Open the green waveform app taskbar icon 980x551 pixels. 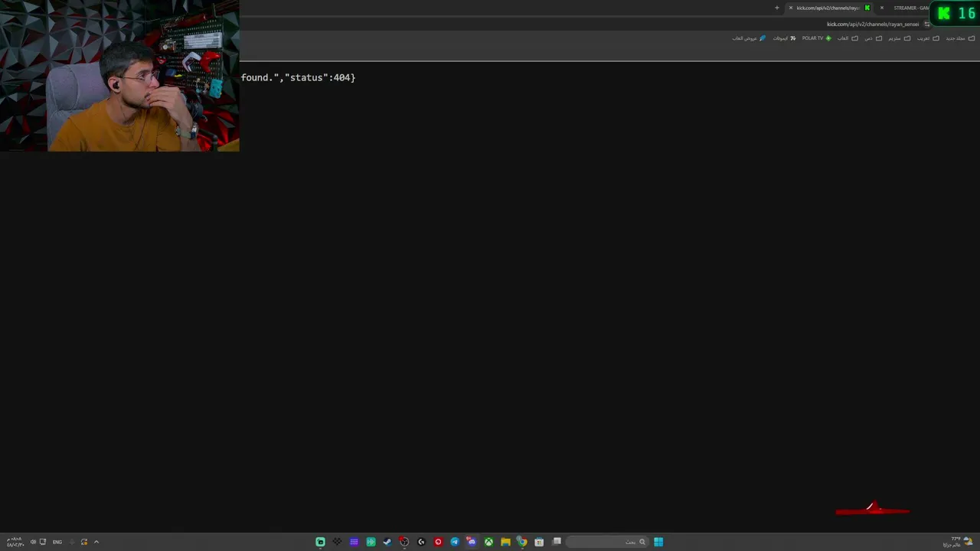(371, 542)
